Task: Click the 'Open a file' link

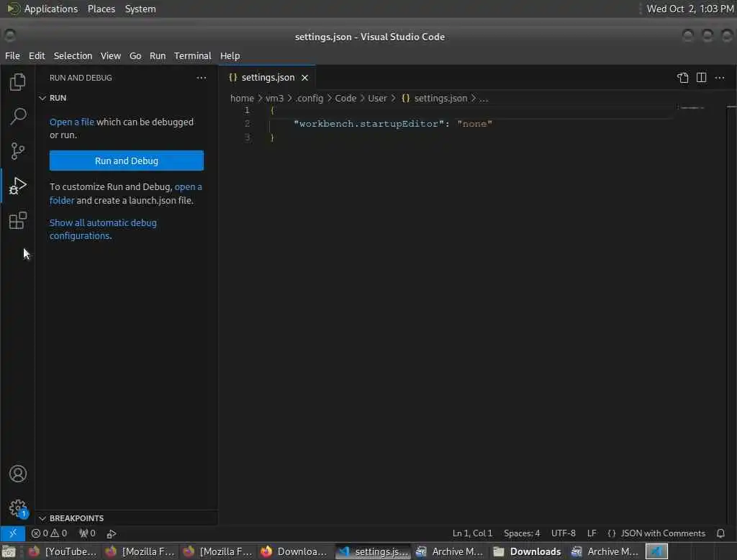Action: pyautogui.click(x=72, y=122)
